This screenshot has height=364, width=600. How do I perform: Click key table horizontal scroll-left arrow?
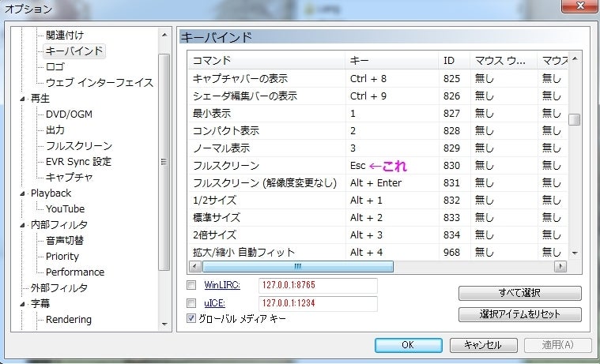coord(194,267)
